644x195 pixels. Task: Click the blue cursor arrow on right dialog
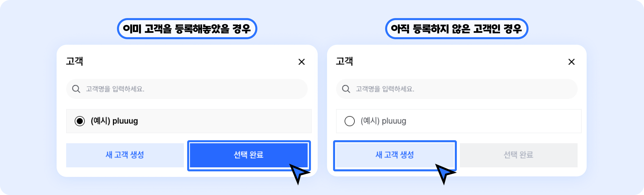coord(445,173)
